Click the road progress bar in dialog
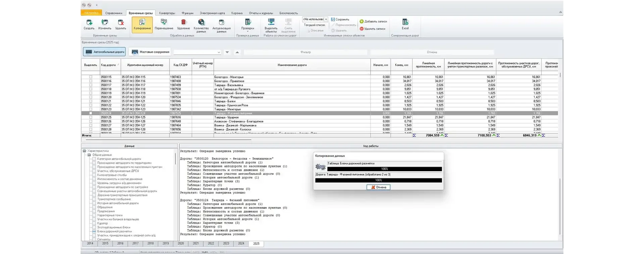The height and width of the screenshot is (254, 644). [378, 181]
